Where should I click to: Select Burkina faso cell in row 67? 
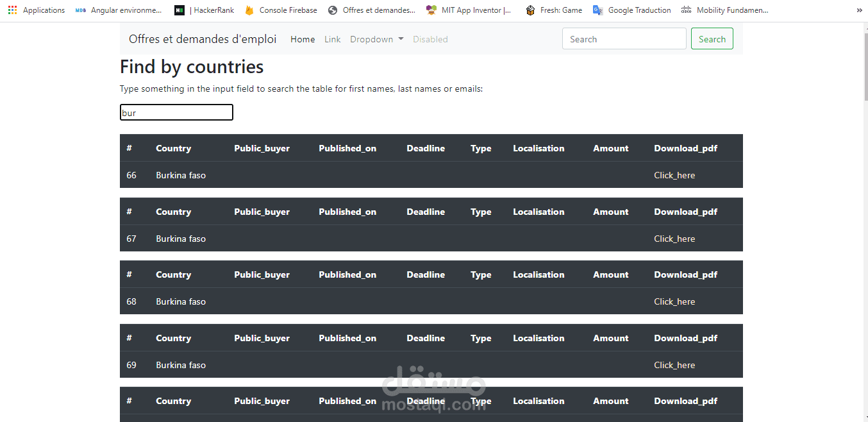tap(181, 239)
